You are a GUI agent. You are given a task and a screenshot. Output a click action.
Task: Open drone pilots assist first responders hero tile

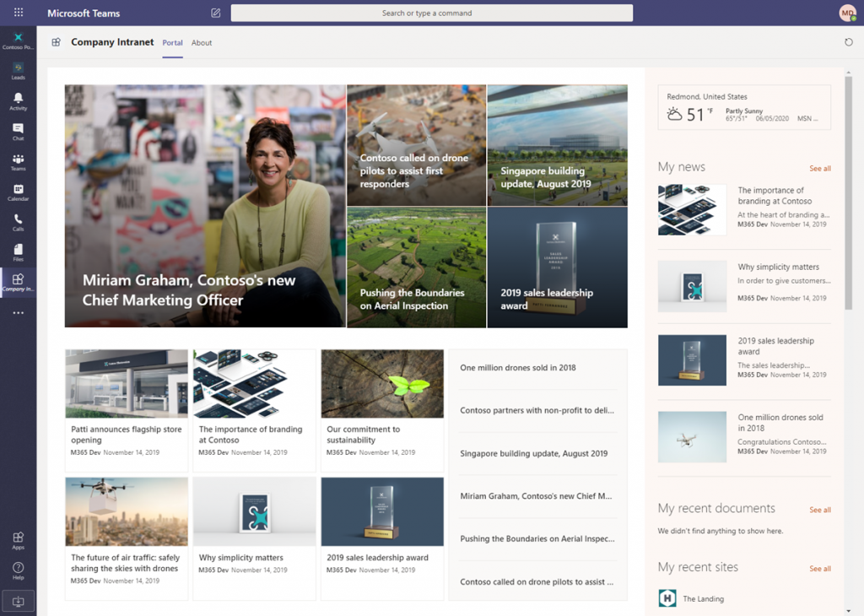pos(417,145)
